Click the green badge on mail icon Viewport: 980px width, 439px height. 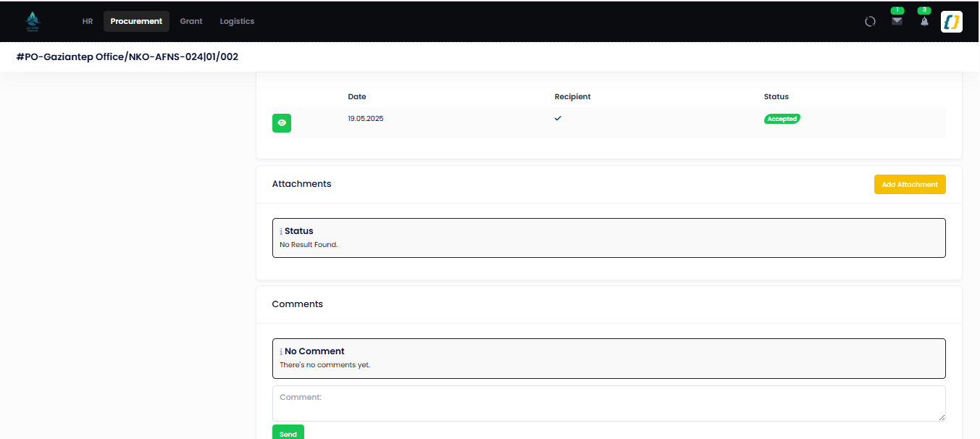click(897, 10)
